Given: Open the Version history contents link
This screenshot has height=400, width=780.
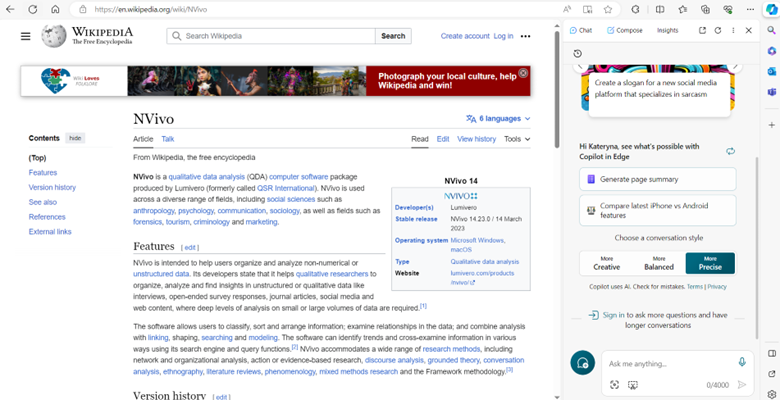Looking at the screenshot, I should 52,187.
